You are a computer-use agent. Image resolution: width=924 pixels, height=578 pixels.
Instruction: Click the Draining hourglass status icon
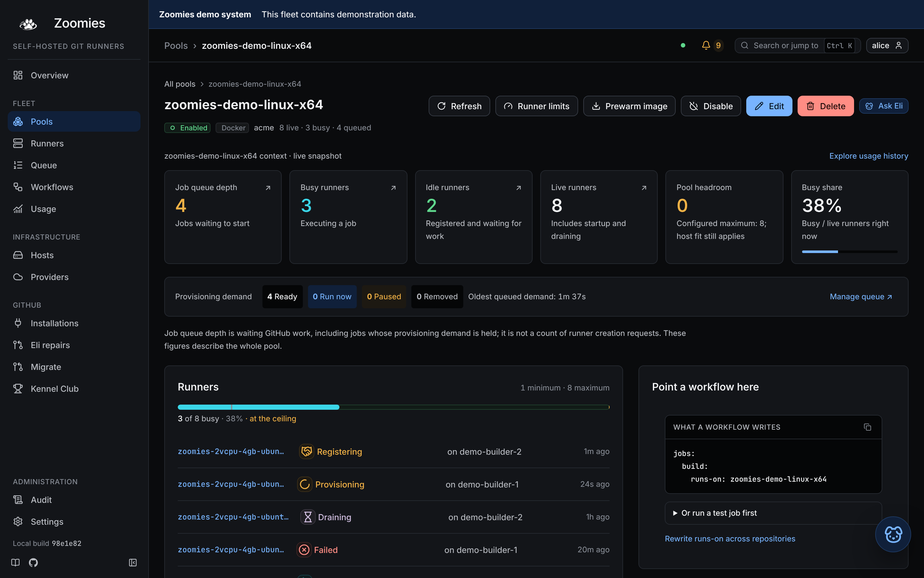point(308,517)
